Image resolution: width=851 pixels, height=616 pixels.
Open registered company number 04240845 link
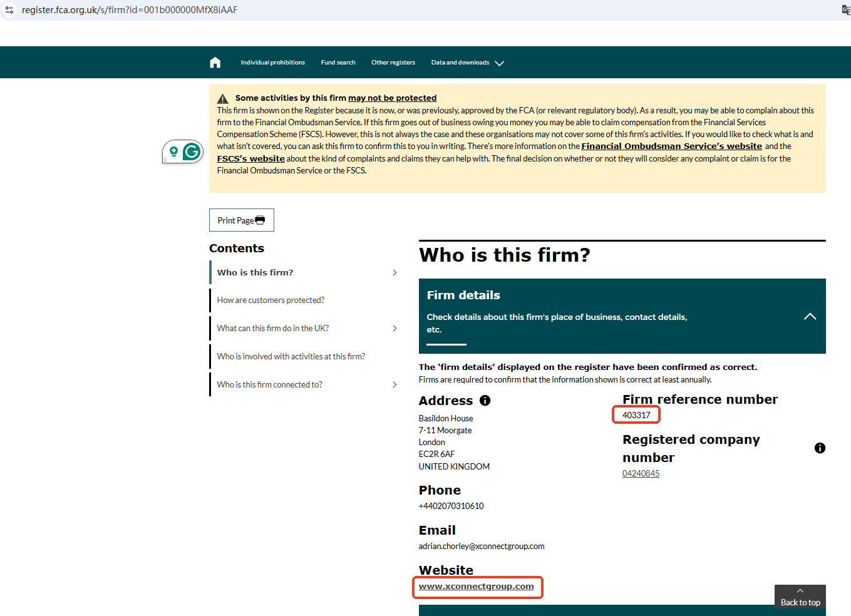pyautogui.click(x=641, y=474)
